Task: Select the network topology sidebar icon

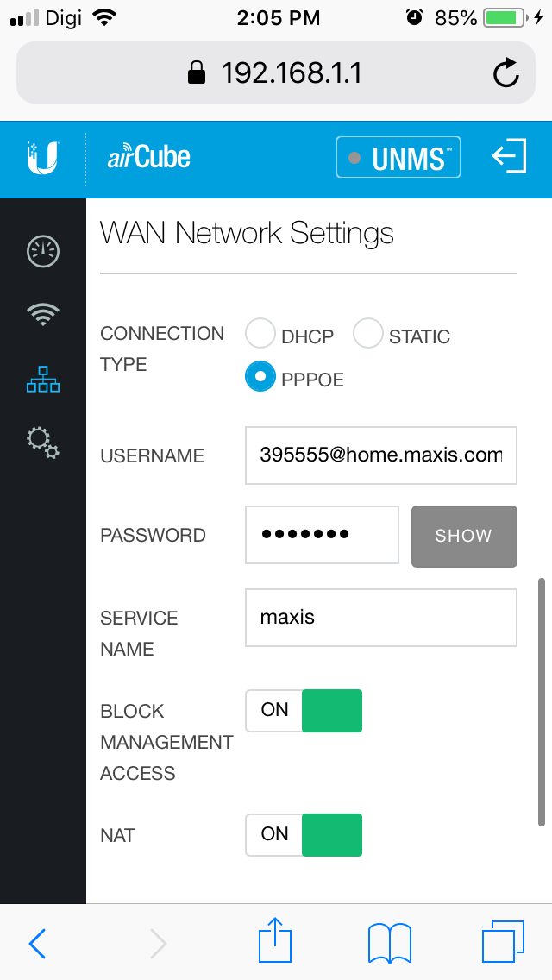Action: click(43, 379)
